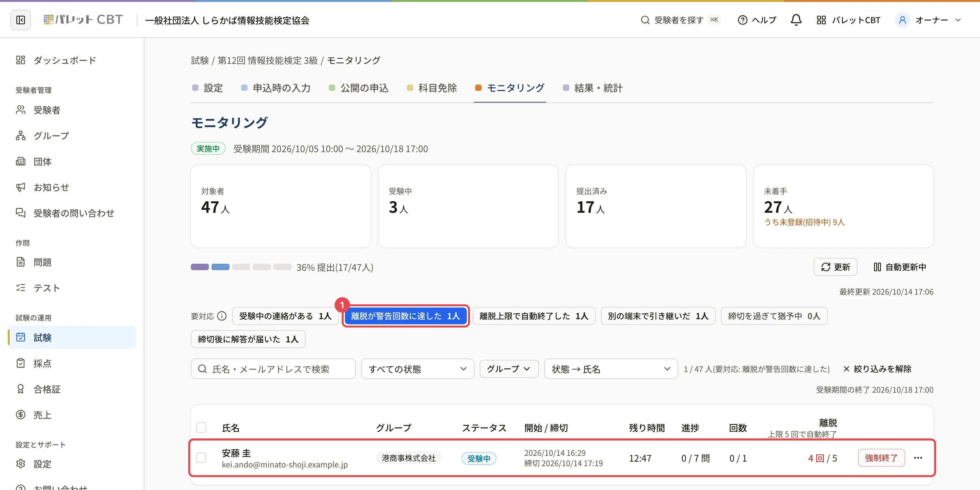The height and width of the screenshot is (490, 980).
Task: Toggle the 別の端末で引き継いだ filter chip
Action: point(658,316)
